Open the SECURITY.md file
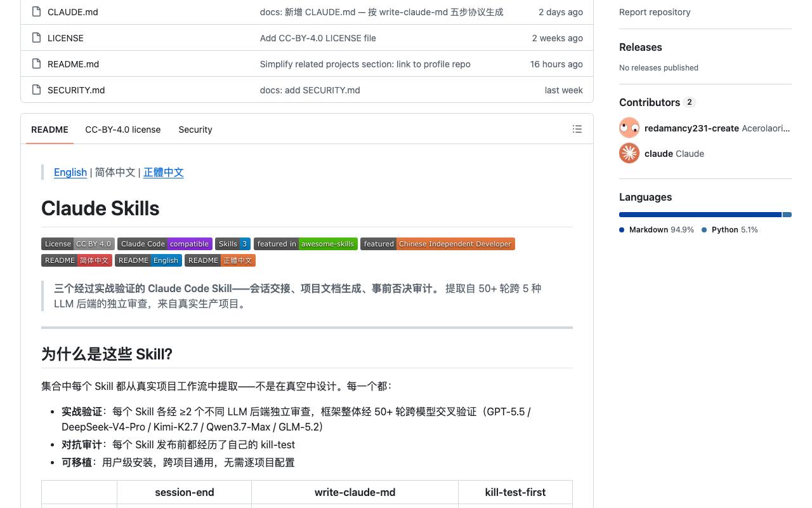Screen dimensions: 812x508 pos(76,90)
